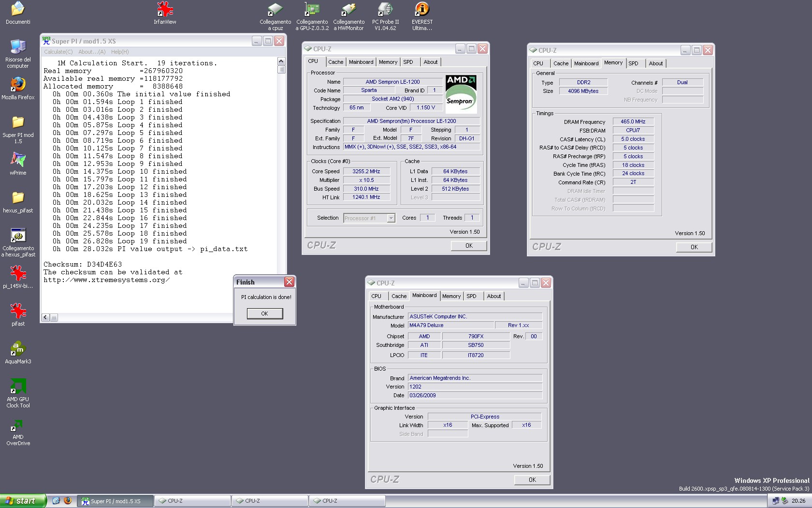Image resolution: width=812 pixels, height=508 pixels.
Task: Open pifast desktop icon
Action: 18,314
